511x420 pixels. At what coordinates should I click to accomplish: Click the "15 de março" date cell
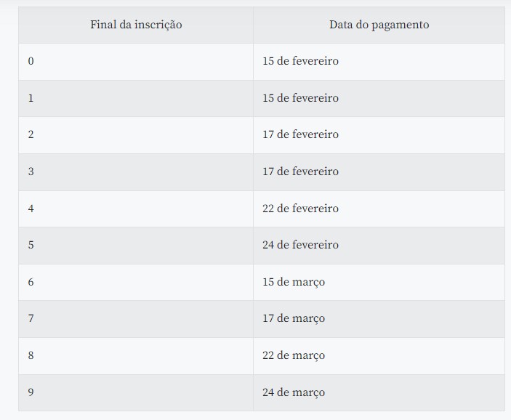[x=294, y=282]
